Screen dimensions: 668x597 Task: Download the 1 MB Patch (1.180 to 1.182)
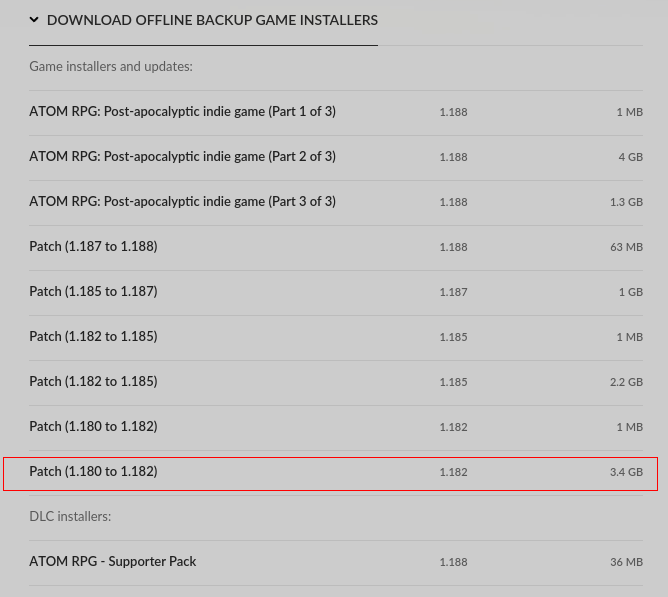click(336, 427)
